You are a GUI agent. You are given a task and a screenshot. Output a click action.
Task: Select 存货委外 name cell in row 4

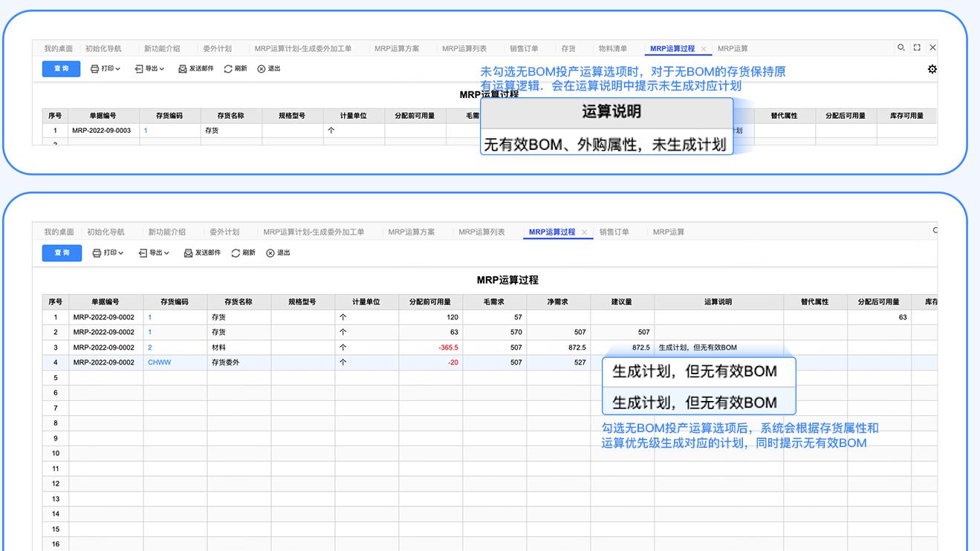pyautogui.click(x=238, y=362)
